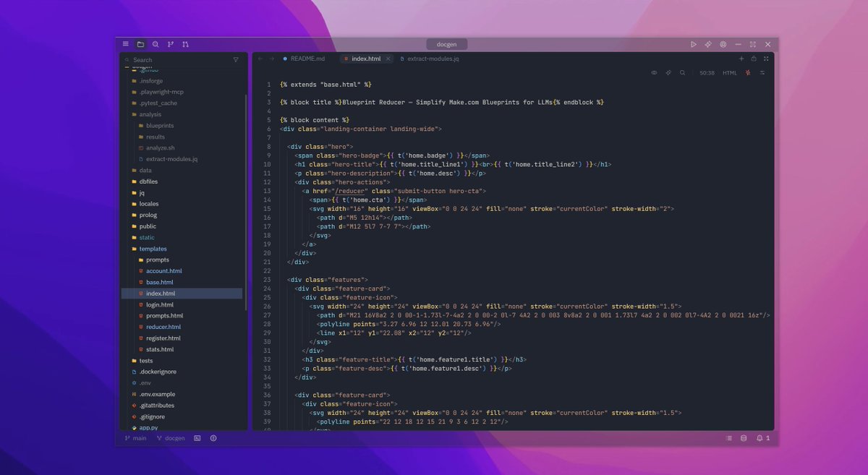Open the pull requests panel icon
This screenshot has height=475, width=868.
point(186,44)
